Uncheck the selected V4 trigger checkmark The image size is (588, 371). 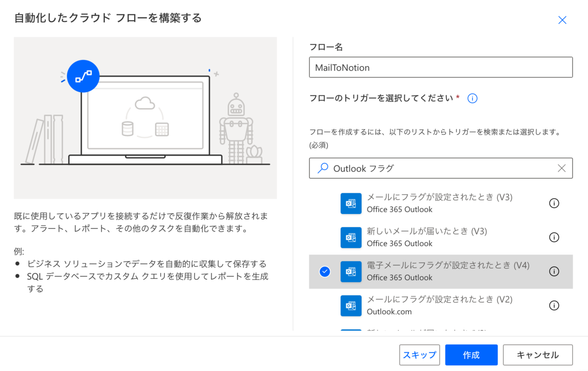pos(324,272)
